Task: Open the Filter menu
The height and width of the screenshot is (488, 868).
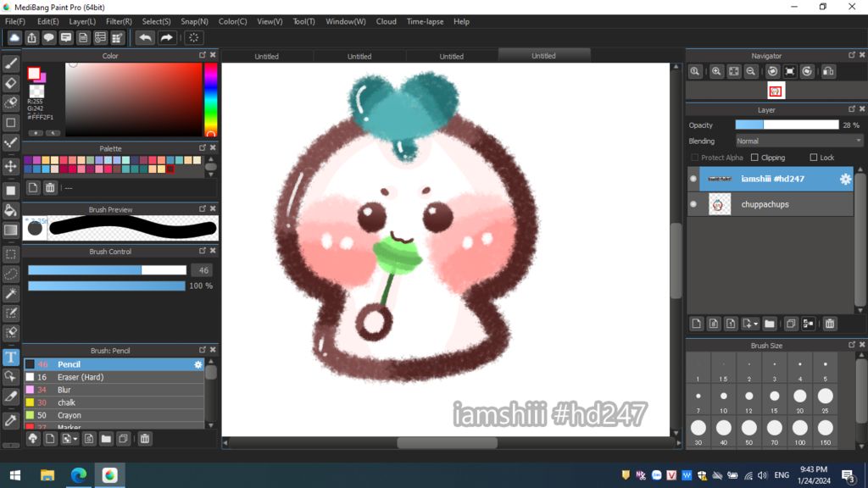Action: pos(119,21)
